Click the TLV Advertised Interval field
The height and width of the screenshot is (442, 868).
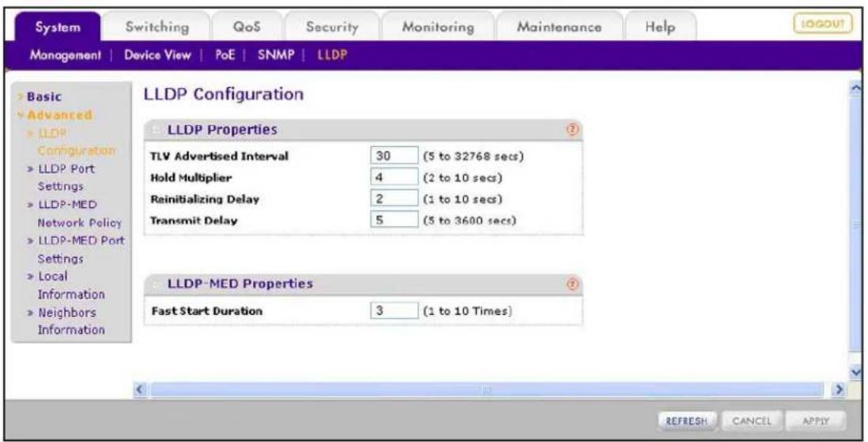click(x=394, y=156)
